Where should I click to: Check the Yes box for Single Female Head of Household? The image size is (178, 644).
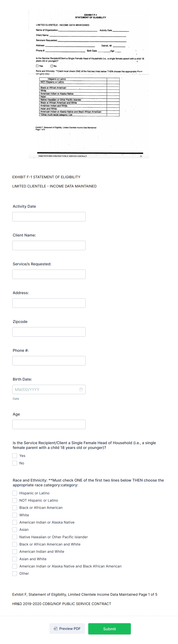[x=15, y=455]
